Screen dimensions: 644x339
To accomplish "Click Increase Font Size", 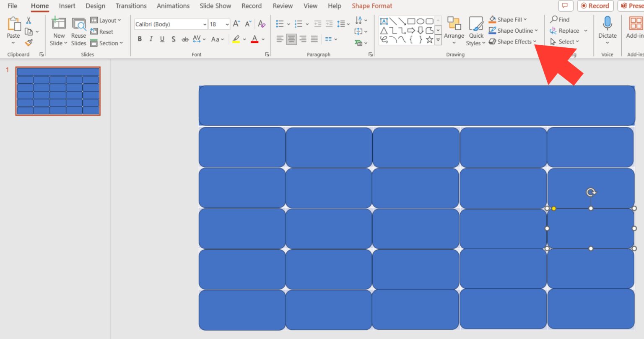I will click(x=236, y=24).
